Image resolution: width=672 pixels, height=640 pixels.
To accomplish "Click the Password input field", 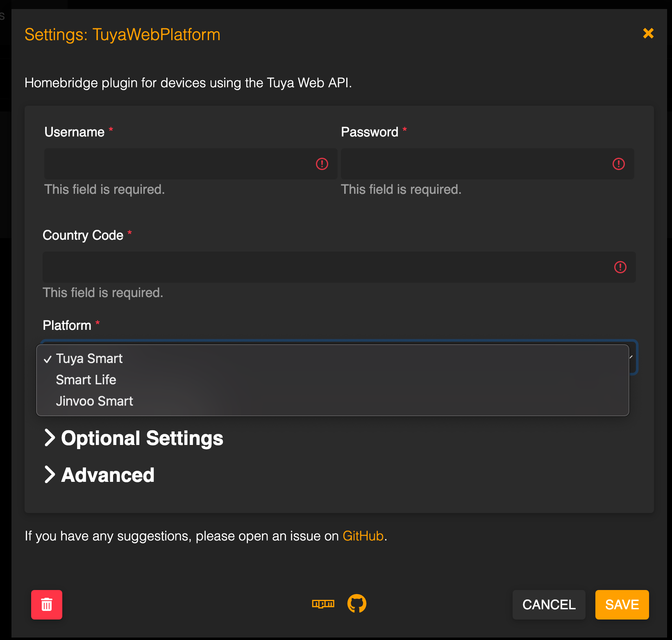I will pos(487,164).
